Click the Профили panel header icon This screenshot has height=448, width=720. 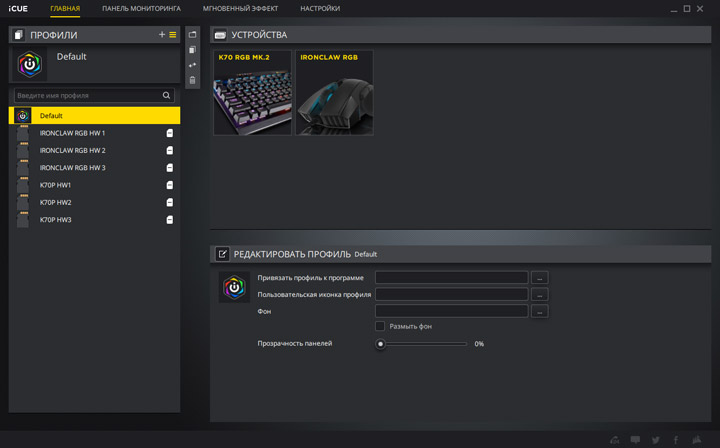click(x=18, y=35)
